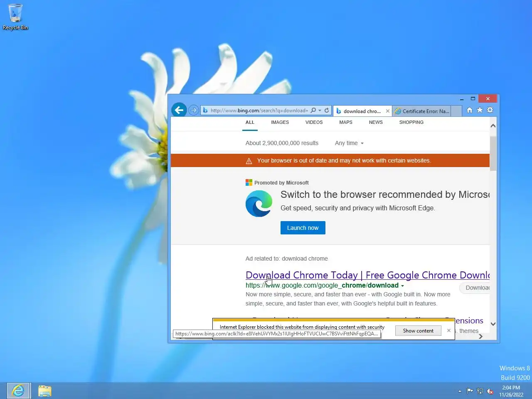Click the Download pill button at right
The height and width of the screenshot is (399, 532).
pyautogui.click(x=475, y=288)
